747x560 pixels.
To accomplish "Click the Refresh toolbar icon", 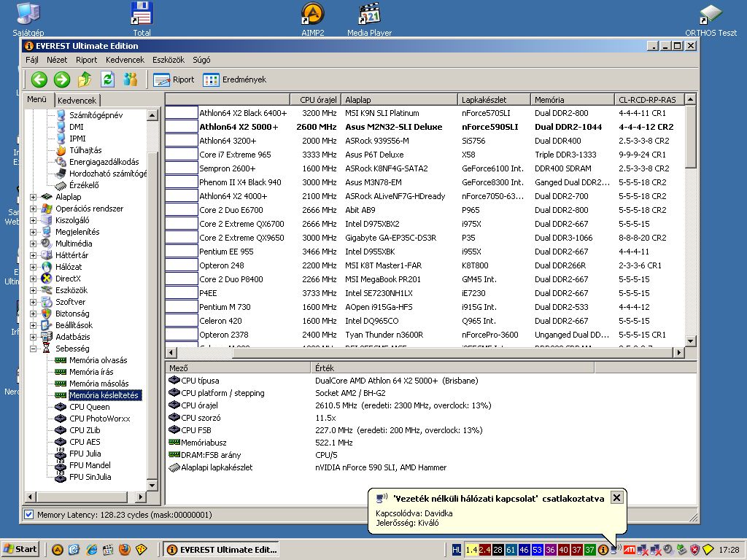I will tap(108, 79).
